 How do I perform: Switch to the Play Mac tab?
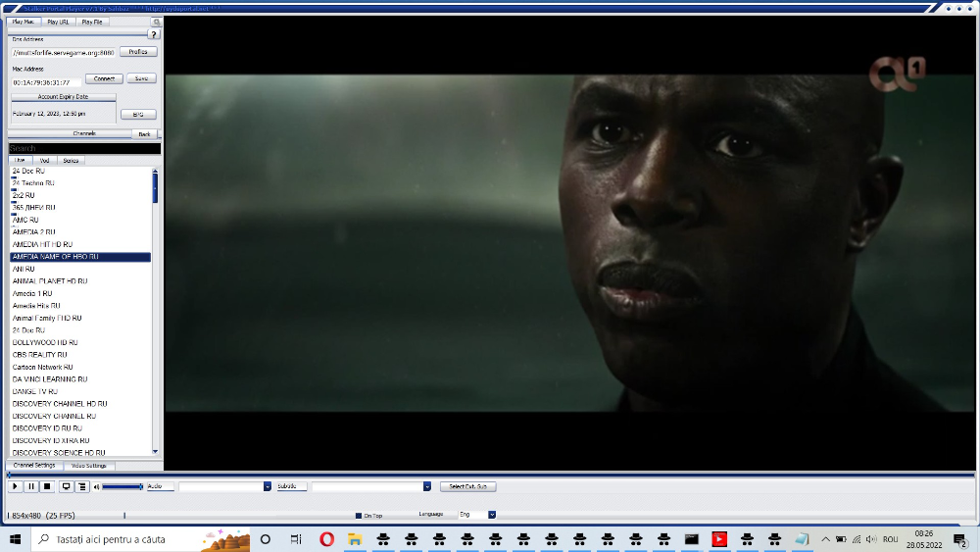[24, 22]
